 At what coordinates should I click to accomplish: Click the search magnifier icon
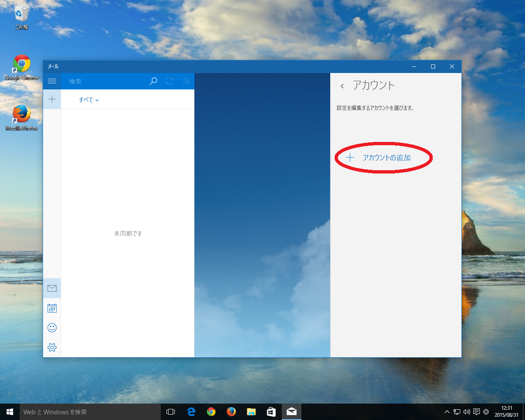(153, 81)
